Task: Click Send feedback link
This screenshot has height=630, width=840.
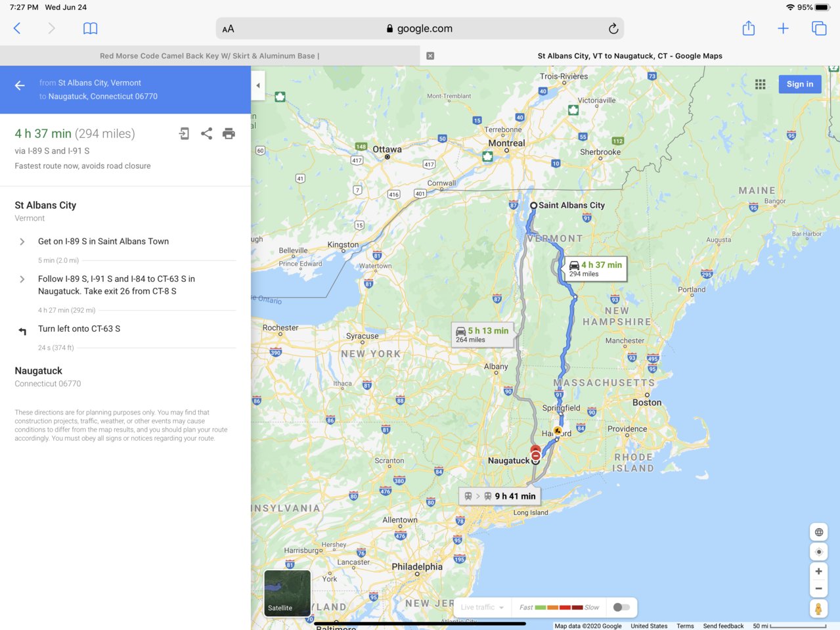Action: [723, 626]
